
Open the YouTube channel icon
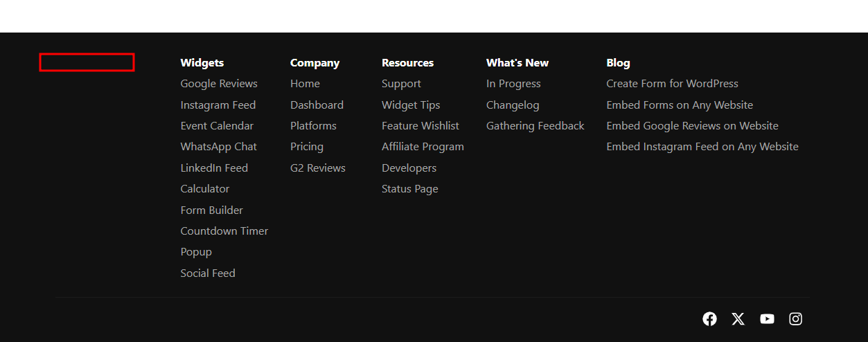pos(767,318)
